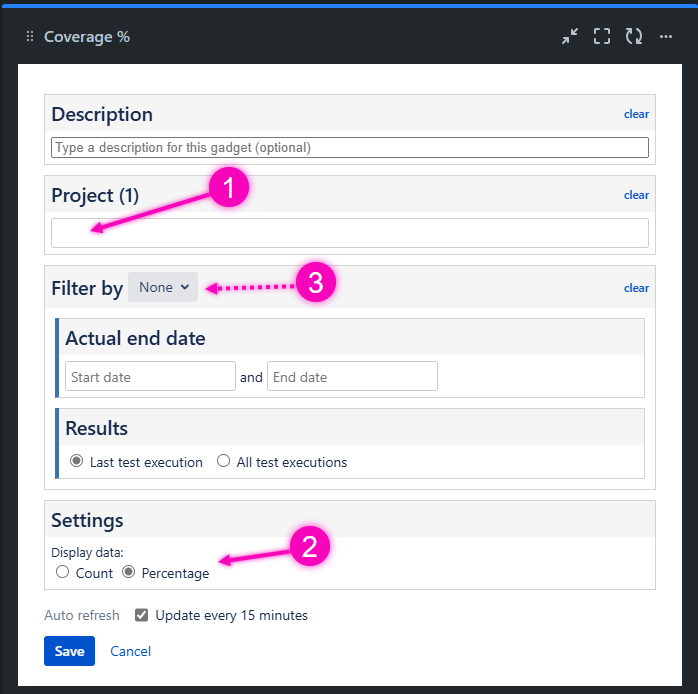
Task: Clear the Project selection
Action: (x=636, y=195)
